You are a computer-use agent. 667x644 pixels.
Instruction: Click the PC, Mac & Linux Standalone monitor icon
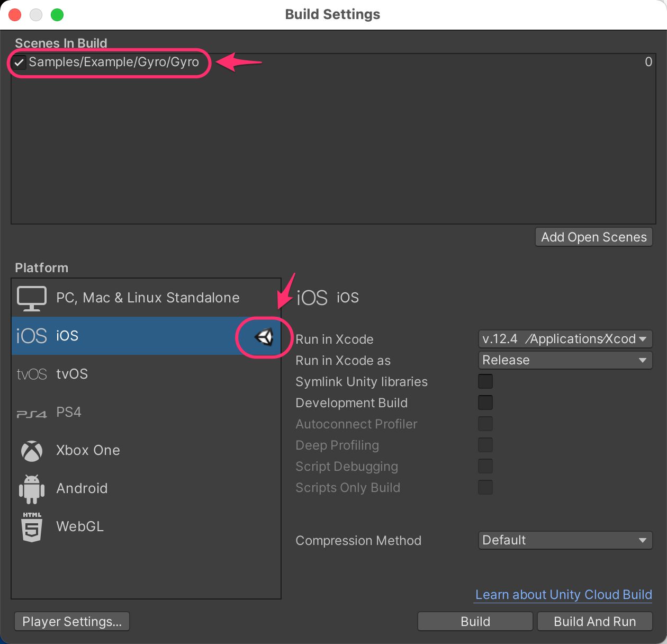tap(32, 298)
